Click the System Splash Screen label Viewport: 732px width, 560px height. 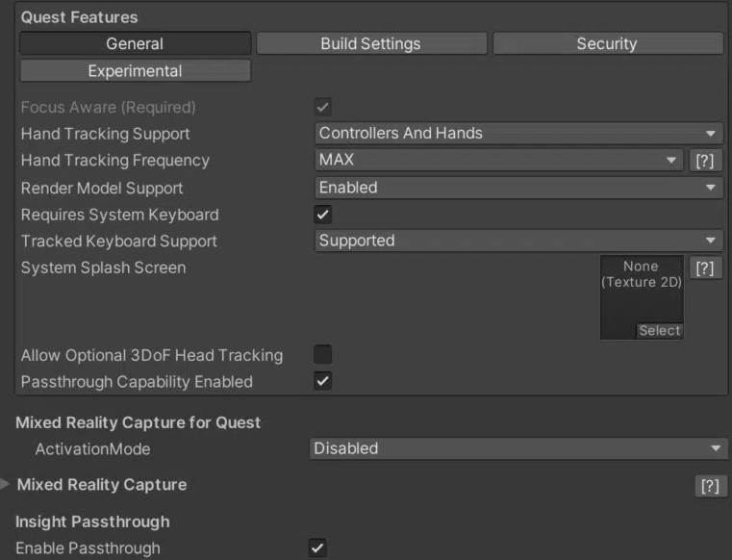(104, 268)
